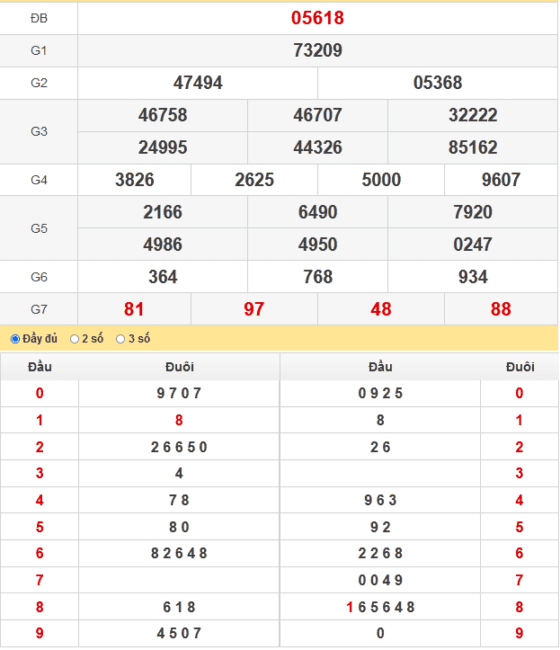
Task: Click the head digits '9 2' cell
Action: point(381,527)
